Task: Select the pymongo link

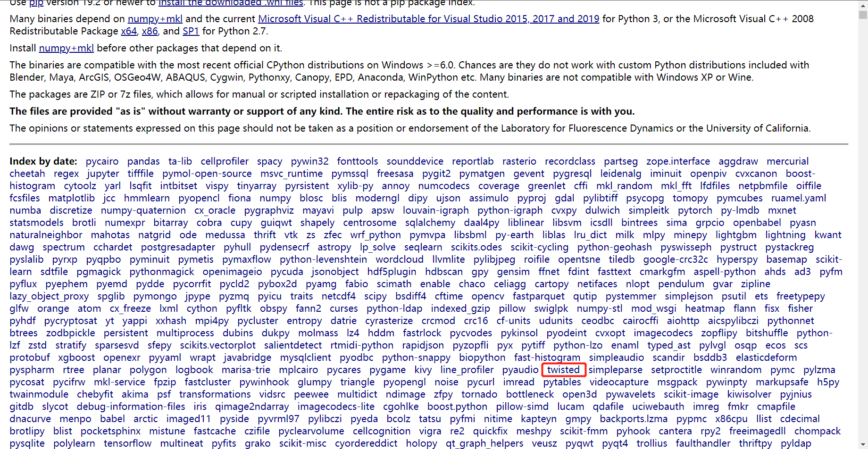Action: pyautogui.click(x=155, y=296)
